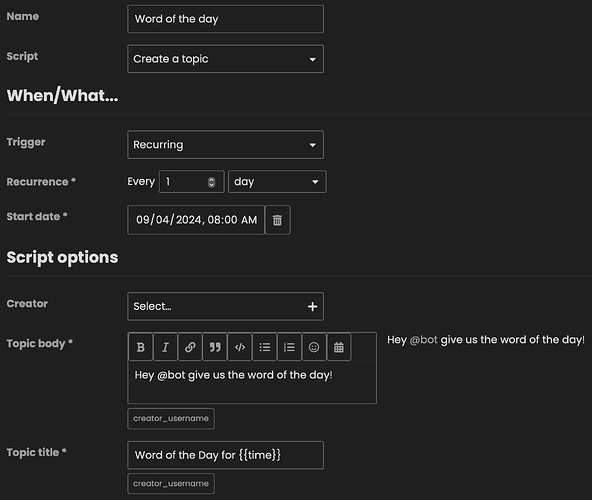The image size is (592, 500).
Task: Insert date with calendar icon in toolbar
Action: pos(339,347)
